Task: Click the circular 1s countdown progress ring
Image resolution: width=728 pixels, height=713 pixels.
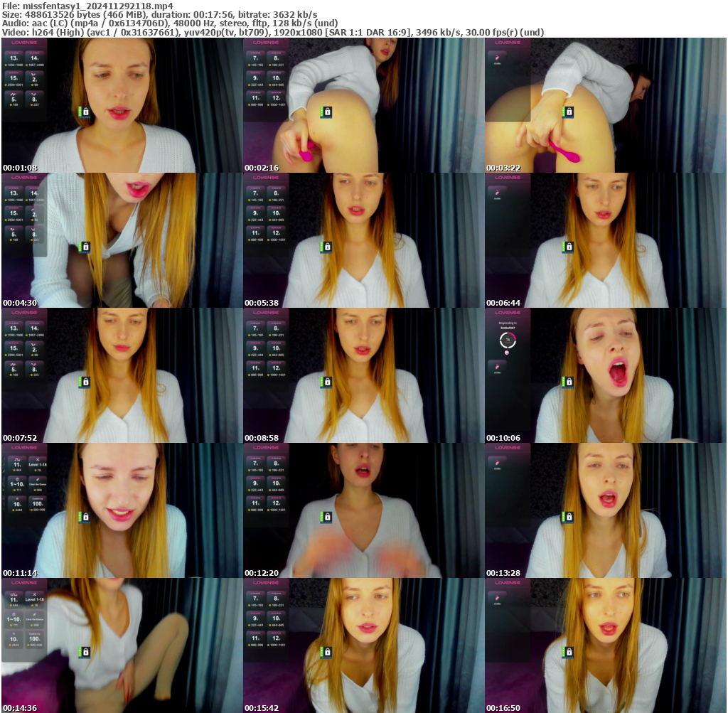Action: pos(508,340)
